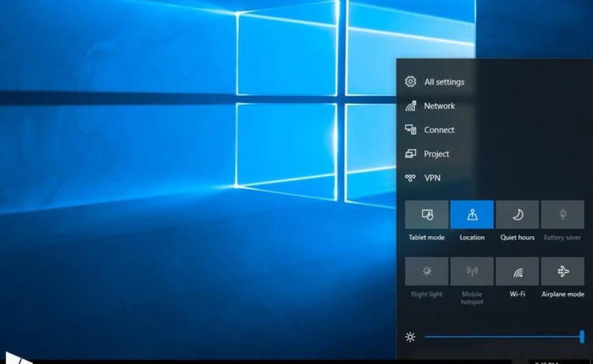Disable the Location quick action
593x364 pixels.
pos(472,215)
